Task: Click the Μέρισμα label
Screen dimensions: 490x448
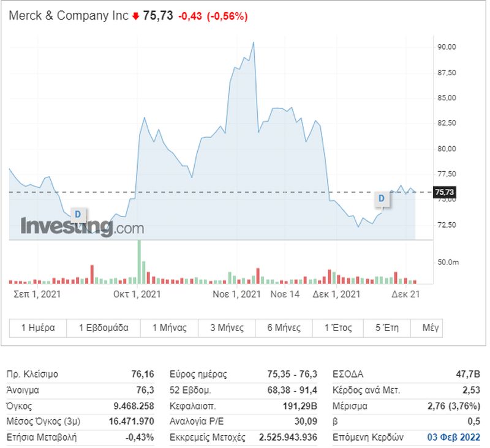Action: tap(350, 406)
